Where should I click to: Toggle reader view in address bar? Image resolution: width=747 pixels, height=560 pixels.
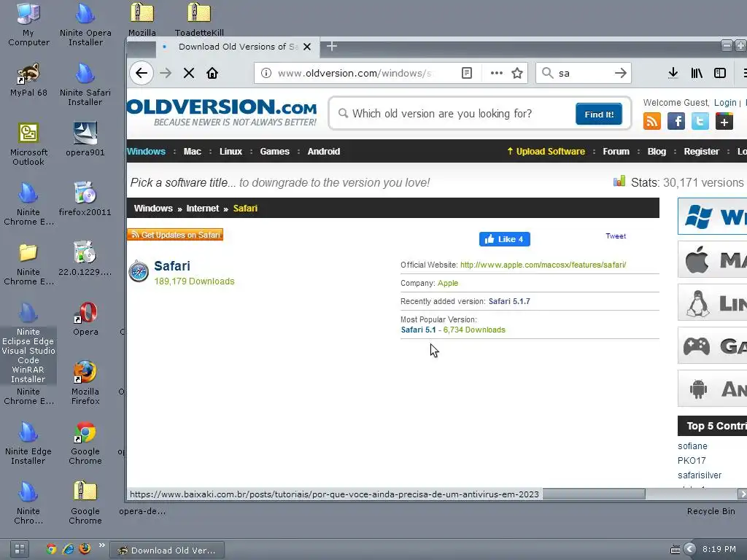coord(467,73)
